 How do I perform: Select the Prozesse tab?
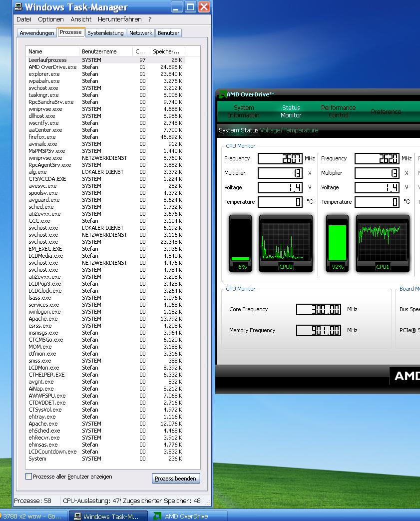71,32
